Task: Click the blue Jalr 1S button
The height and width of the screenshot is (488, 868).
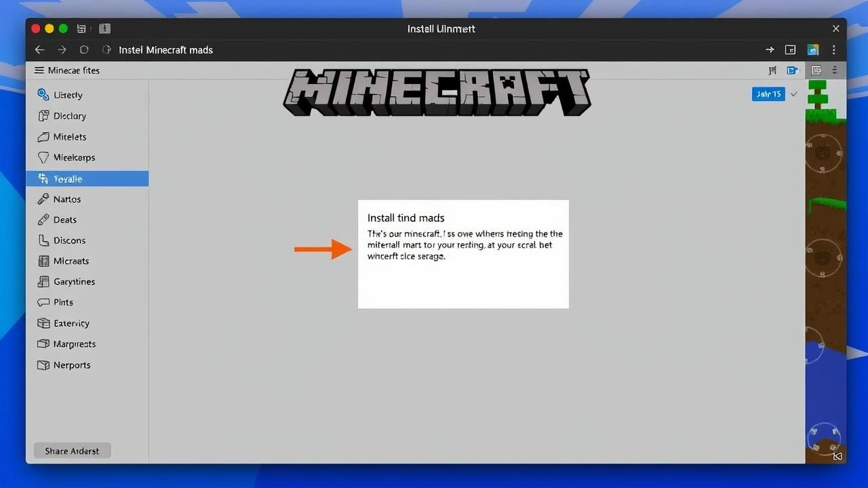Action: [768, 94]
